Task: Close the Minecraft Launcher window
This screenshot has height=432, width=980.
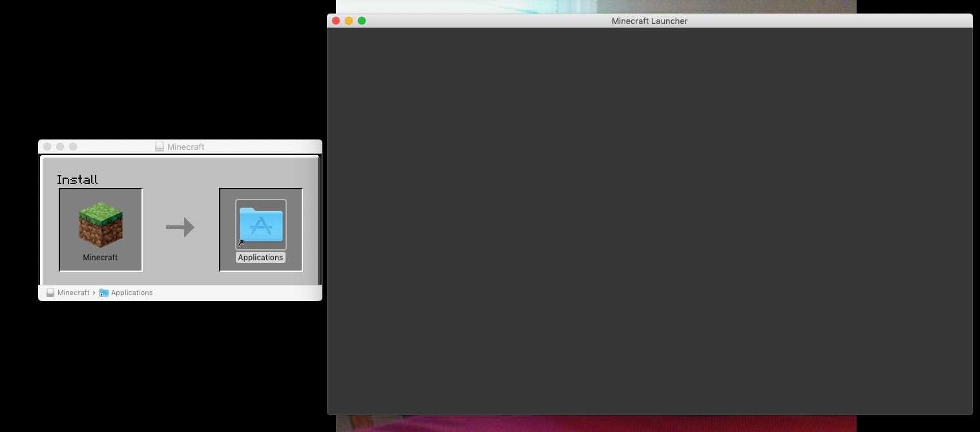Action: [x=336, y=21]
